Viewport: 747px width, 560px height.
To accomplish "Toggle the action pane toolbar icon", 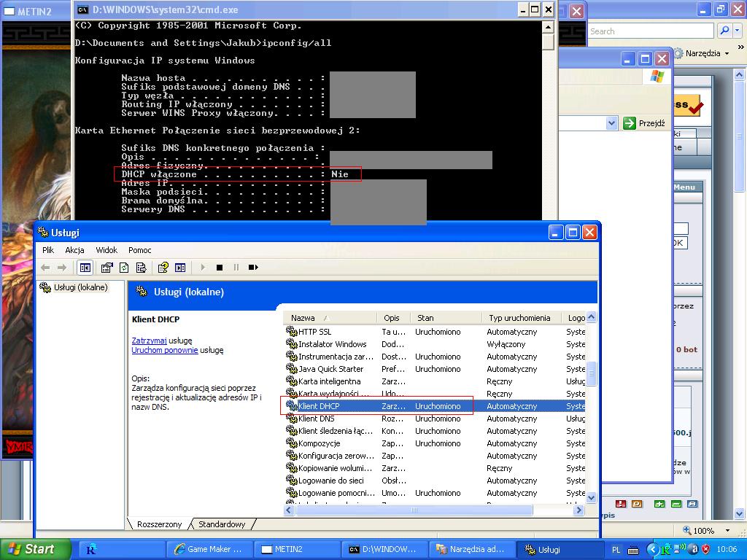I will (x=180, y=268).
